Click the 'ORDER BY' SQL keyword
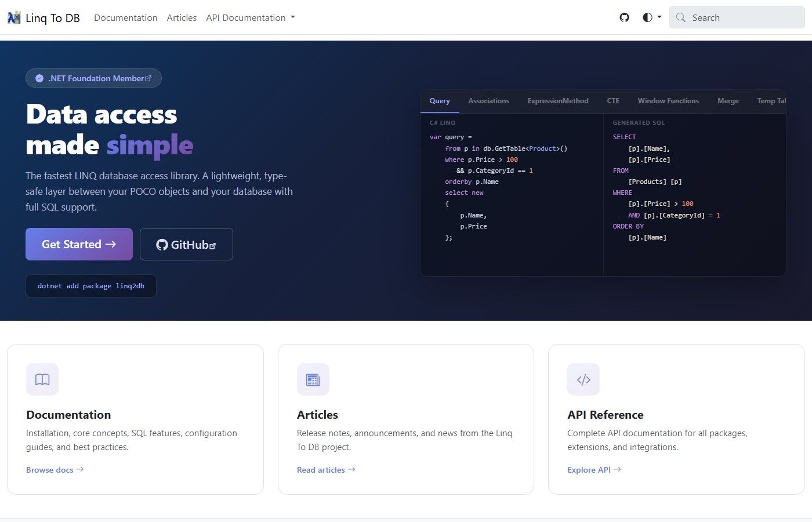 pos(628,226)
